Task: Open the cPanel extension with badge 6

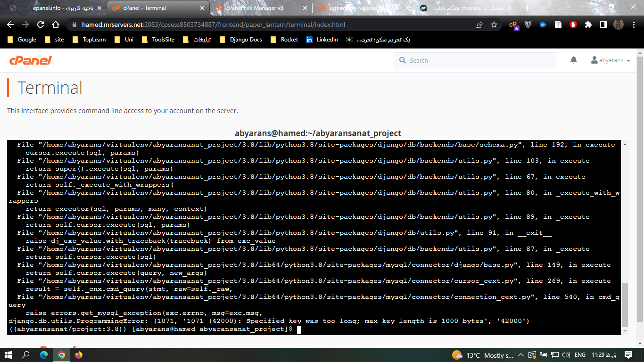Action: point(514,25)
